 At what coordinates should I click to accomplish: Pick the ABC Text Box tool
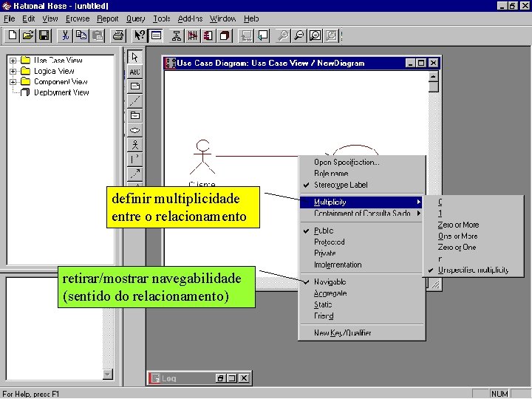(135, 72)
